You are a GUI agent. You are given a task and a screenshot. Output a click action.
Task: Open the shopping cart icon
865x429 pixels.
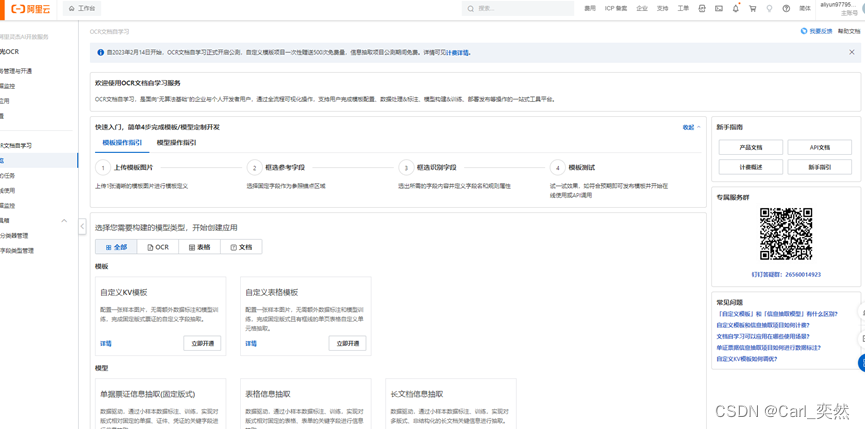coord(752,9)
